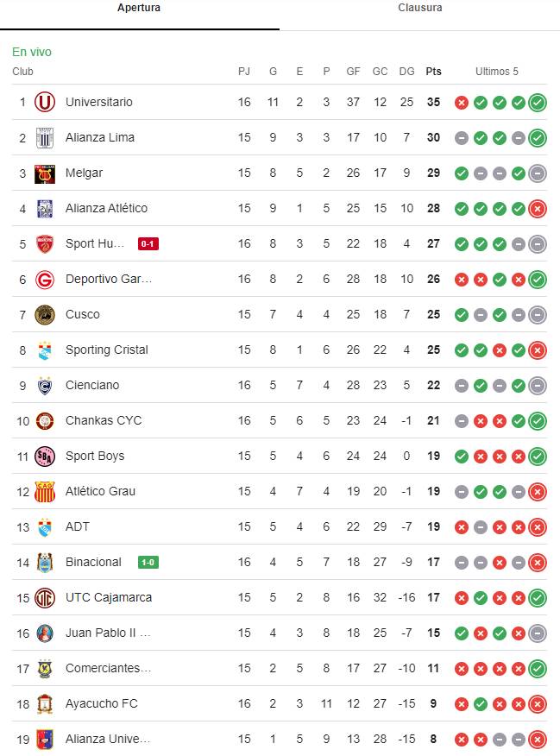This screenshot has height=756, width=560.
Task: Click the Deportivo Garcilaso logo
Action: coord(45,280)
